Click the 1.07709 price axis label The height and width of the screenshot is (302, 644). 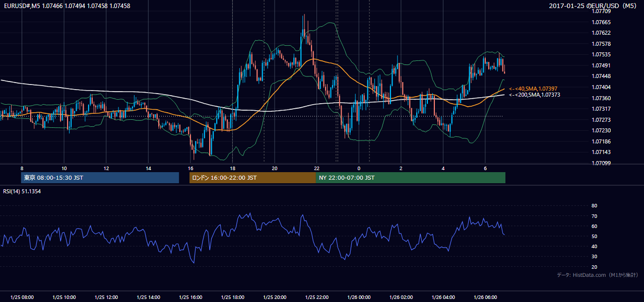(601, 12)
